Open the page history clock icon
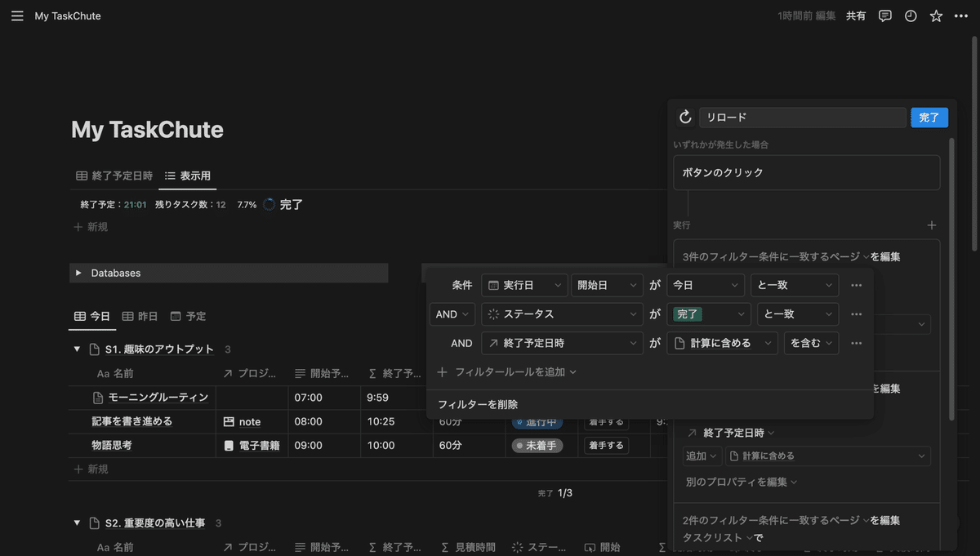The image size is (980, 556). pyautogui.click(x=911, y=16)
